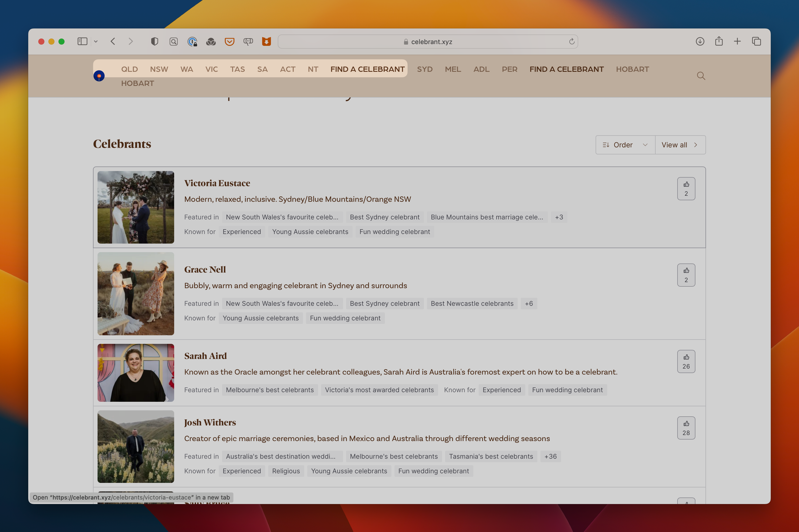Click the page search extension icon
The height and width of the screenshot is (532, 799).
pyautogui.click(x=173, y=41)
